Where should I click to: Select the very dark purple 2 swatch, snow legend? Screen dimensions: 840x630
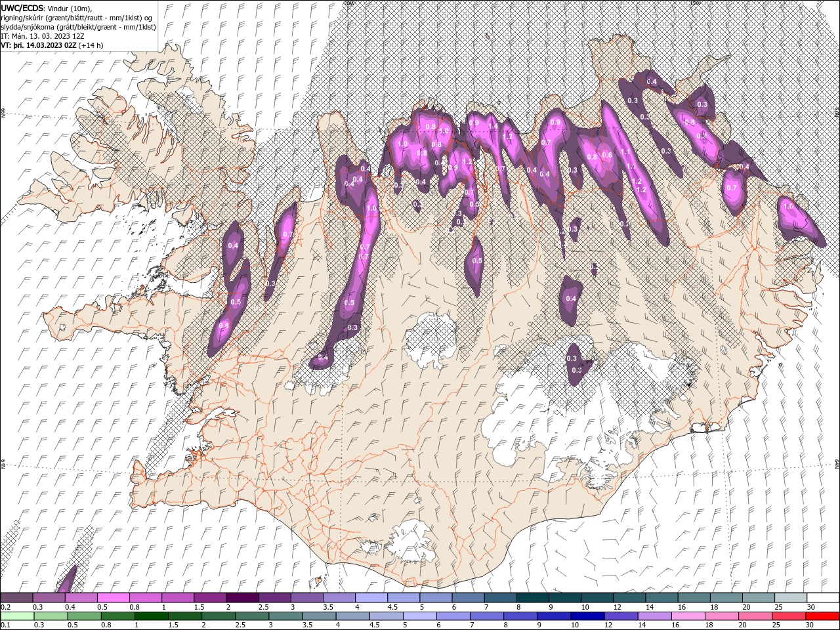(x=242, y=597)
